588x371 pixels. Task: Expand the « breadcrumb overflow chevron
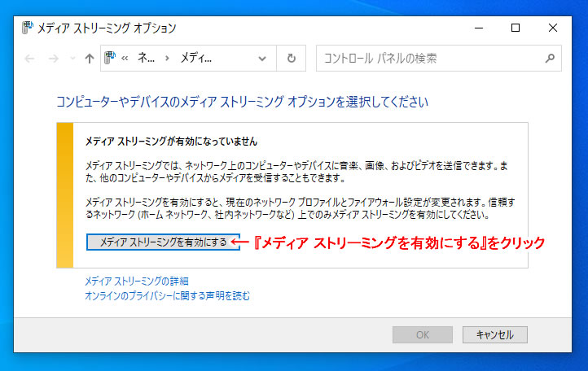coord(126,59)
